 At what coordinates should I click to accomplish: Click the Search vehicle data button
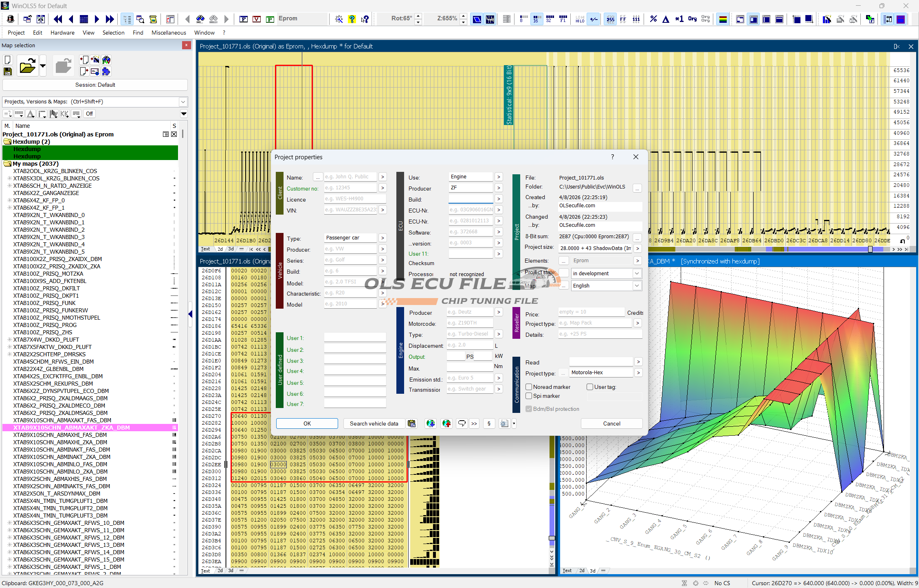(374, 423)
